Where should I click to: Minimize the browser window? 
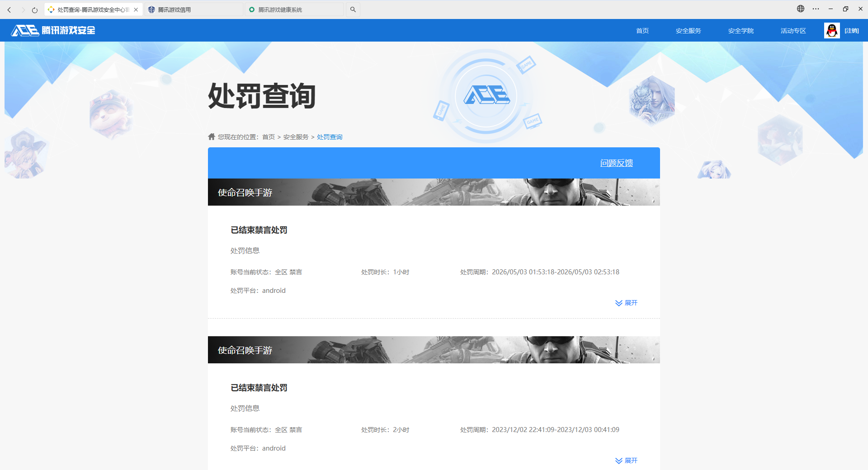click(830, 9)
